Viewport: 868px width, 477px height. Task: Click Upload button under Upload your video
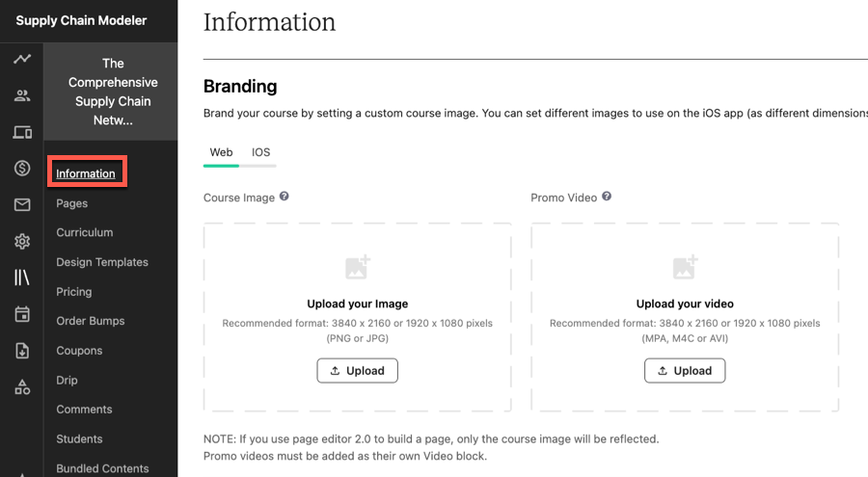pos(685,371)
